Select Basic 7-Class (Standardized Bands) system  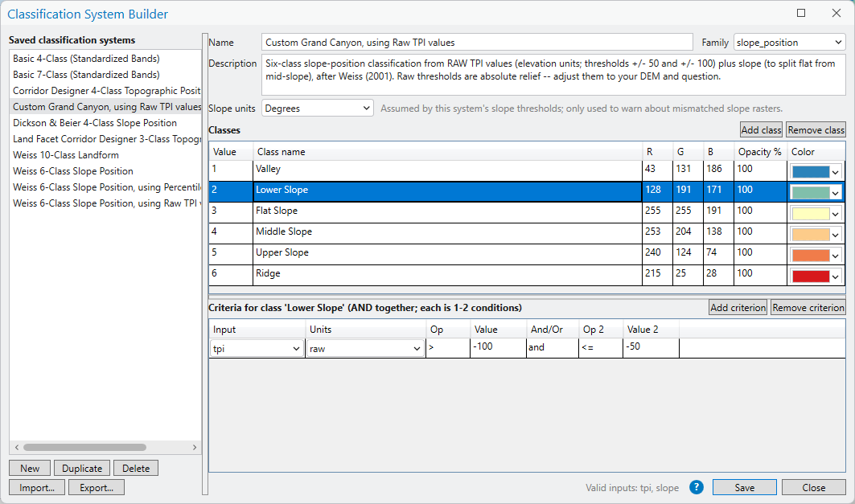click(x=105, y=75)
